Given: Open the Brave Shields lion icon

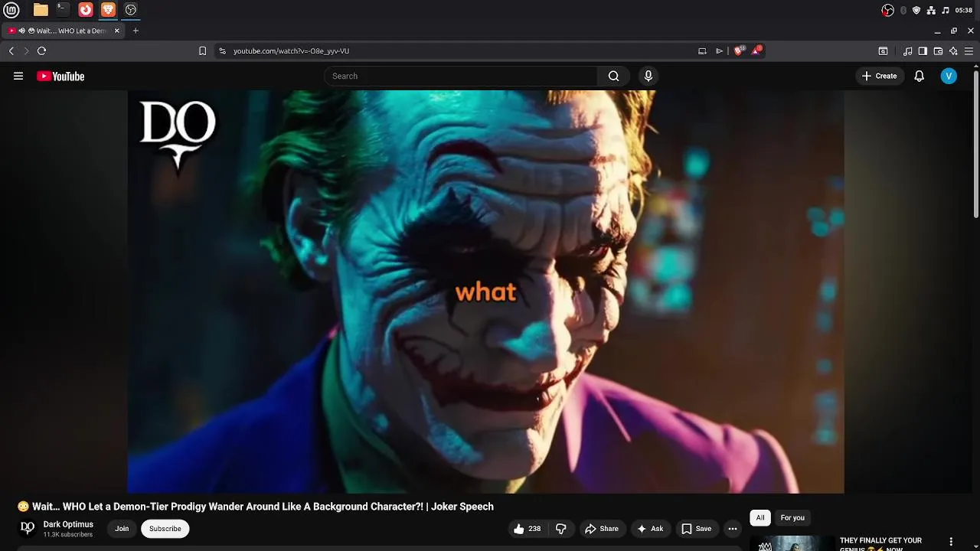Looking at the screenshot, I should [739, 51].
